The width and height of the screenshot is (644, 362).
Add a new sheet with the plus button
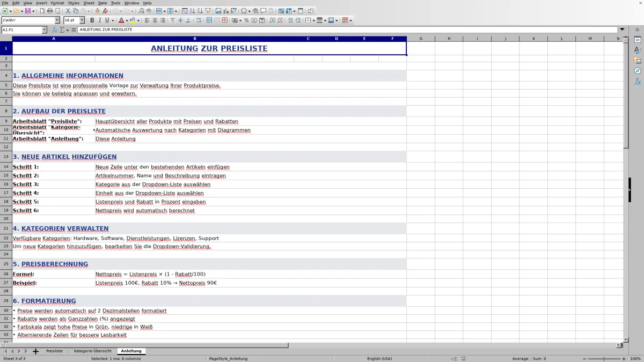coord(35,351)
